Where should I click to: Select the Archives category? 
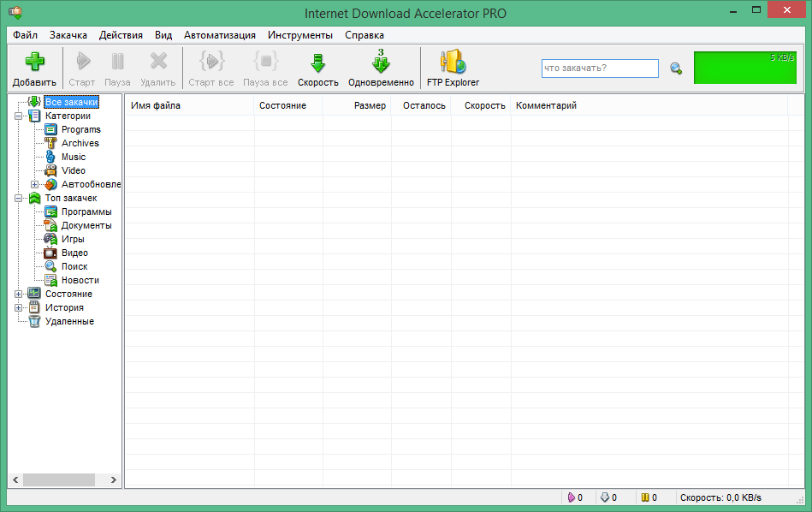click(x=80, y=143)
